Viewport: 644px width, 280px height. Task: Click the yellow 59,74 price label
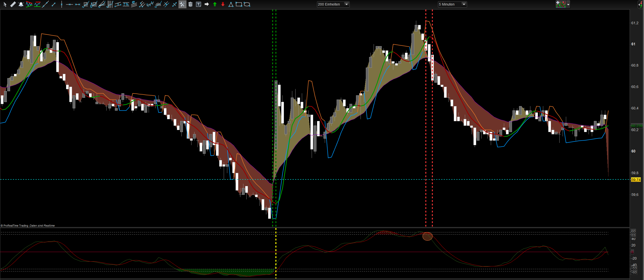(x=636, y=180)
